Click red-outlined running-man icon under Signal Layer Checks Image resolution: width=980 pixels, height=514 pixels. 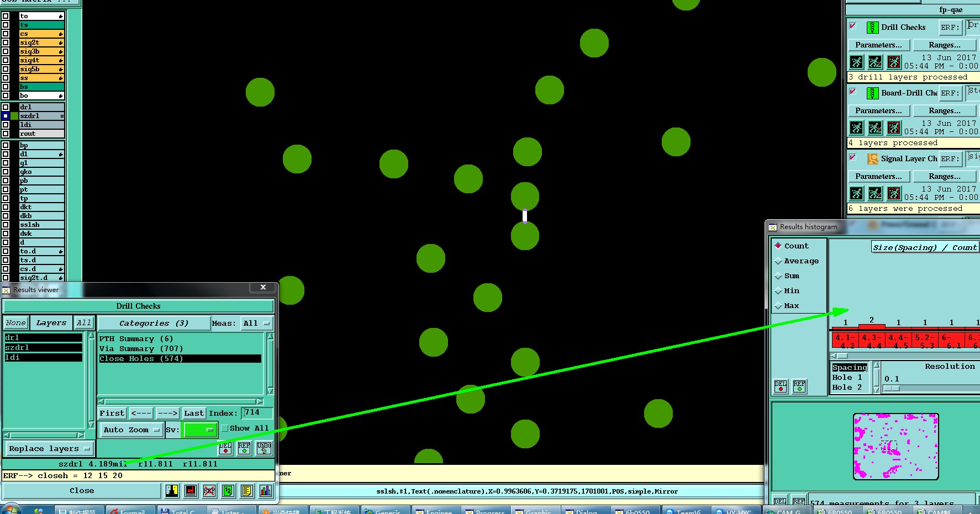tap(894, 193)
